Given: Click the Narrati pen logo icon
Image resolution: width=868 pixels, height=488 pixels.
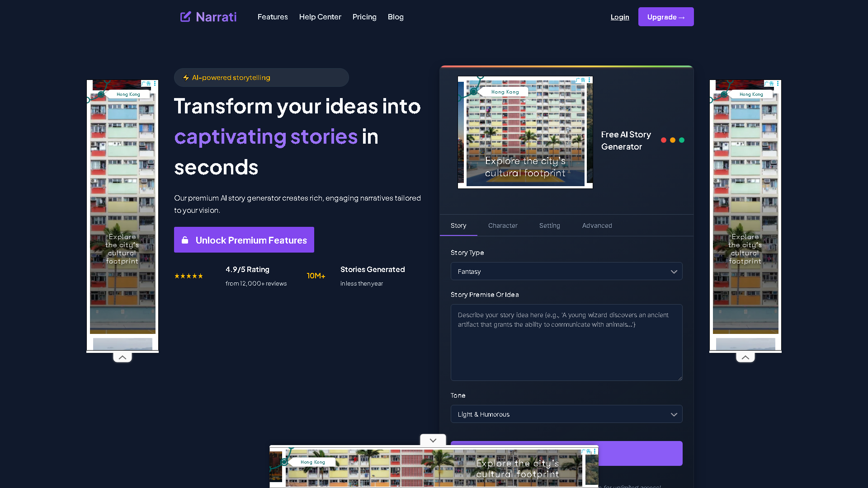Looking at the screenshot, I should [185, 17].
